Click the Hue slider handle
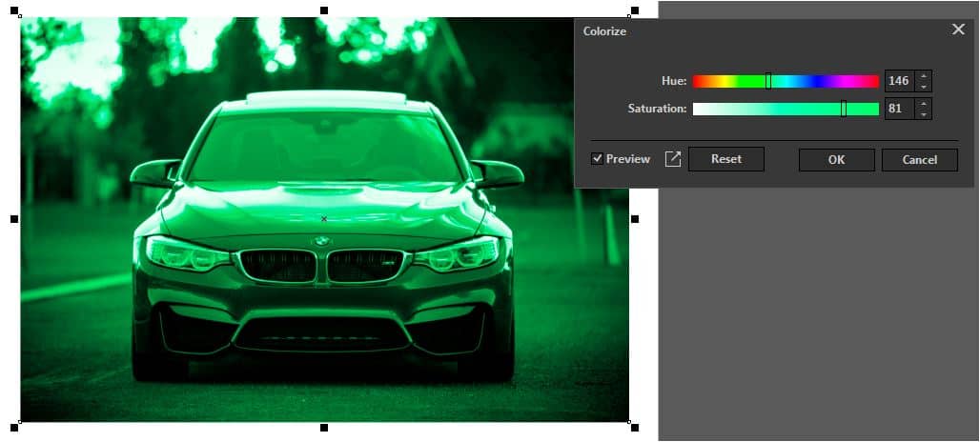 (768, 81)
